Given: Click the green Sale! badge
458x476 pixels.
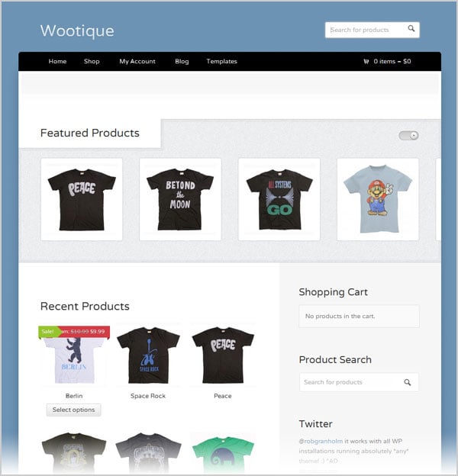Looking at the screenshot, I should pyautogui.click(x=49, y=332).
